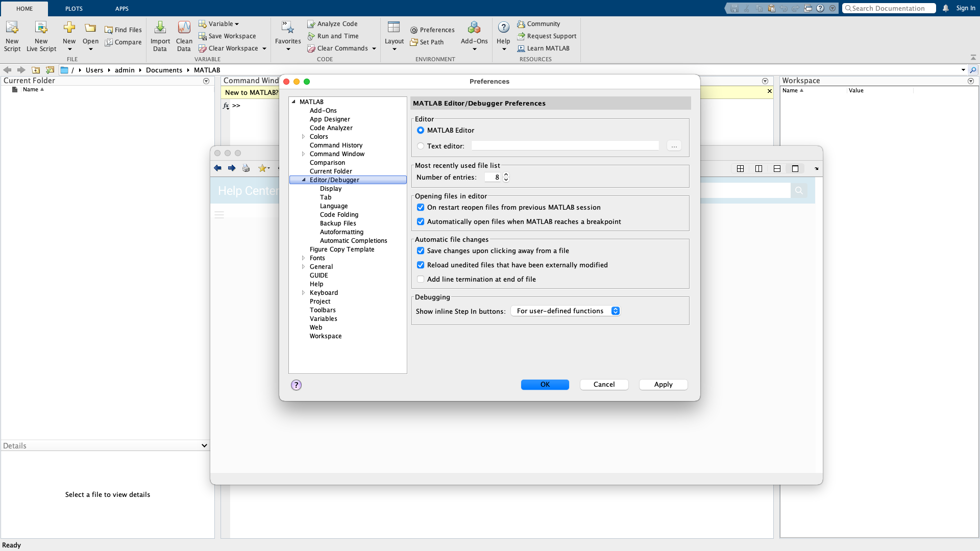Collapse the Editor/Debugger tree node
The image size is (980, 551).
click(x=304, y=180)
